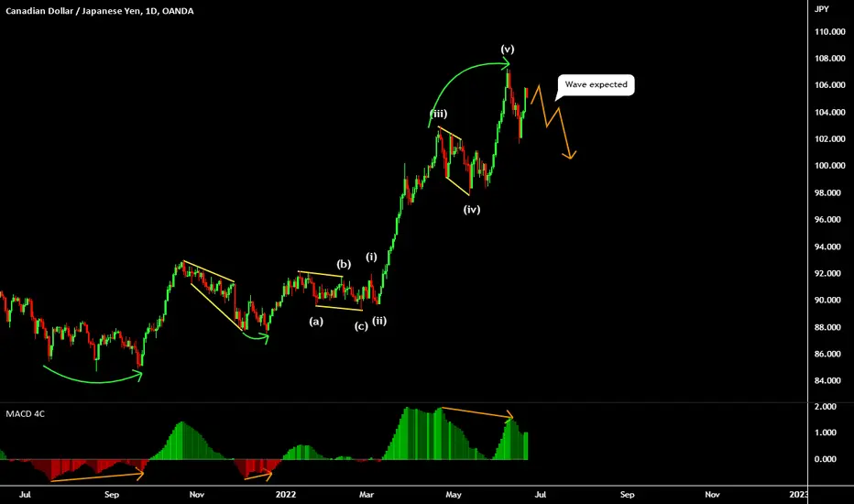The image size is (854, 504).
Task: Select the '(i)' wave label
Action: click(x=371, y=257)
